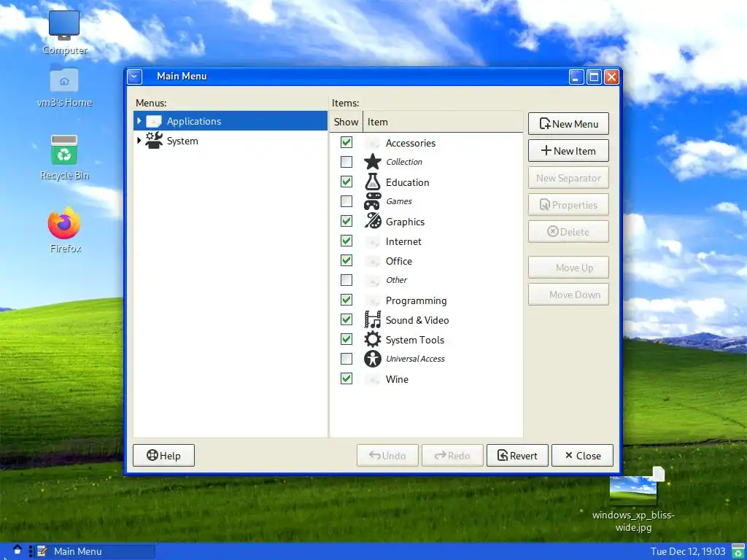747x560 pixels.
Task: Click the Other placeholder icon
Action: (x=373, y=281)
